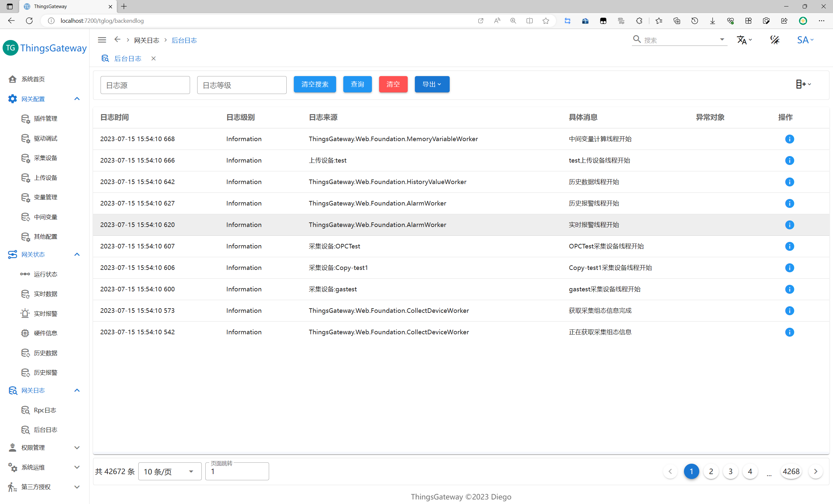Open Rpc日志 in the sidebar
The image size is (833, 504).
point(45,410)
